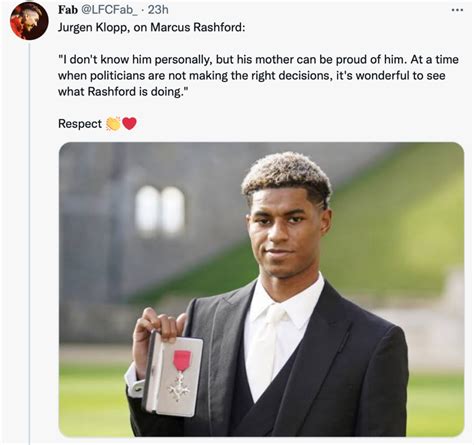Image resolution: width=474 pixels, height=445 pixels.
Task: Click the line 'Jurgen Klopp, on Marcus Rashford:'
Action: click(151, 27)
